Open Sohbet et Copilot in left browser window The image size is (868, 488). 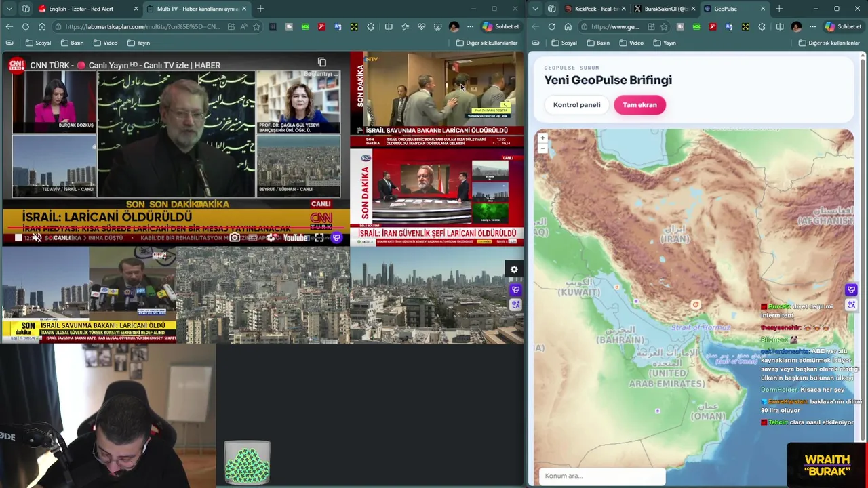501,26
